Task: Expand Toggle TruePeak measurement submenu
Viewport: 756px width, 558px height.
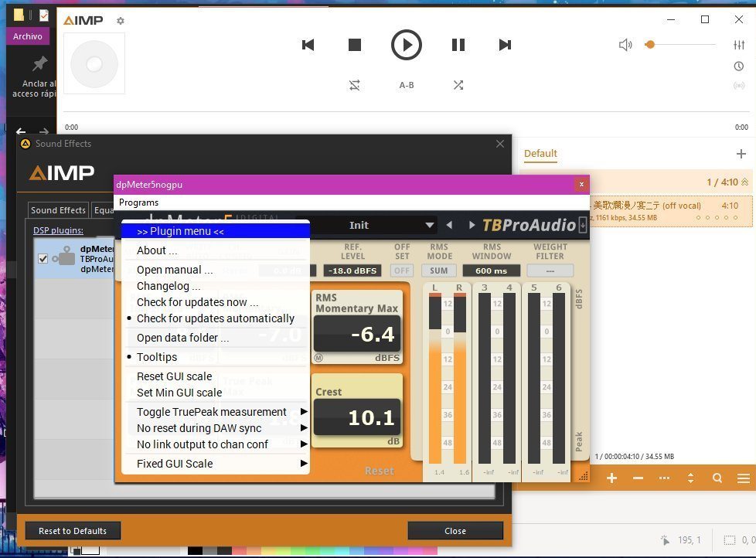Action: (x=216, y=412)
